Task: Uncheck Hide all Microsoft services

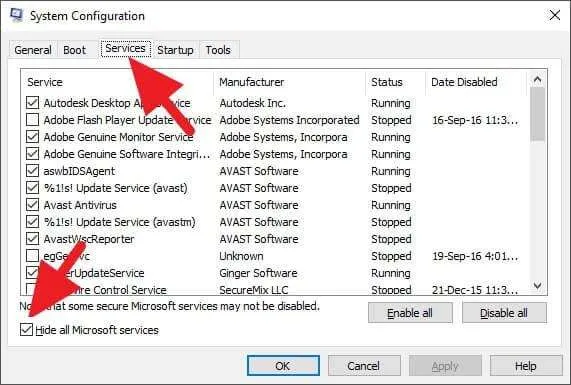Action: click(26, 330)
